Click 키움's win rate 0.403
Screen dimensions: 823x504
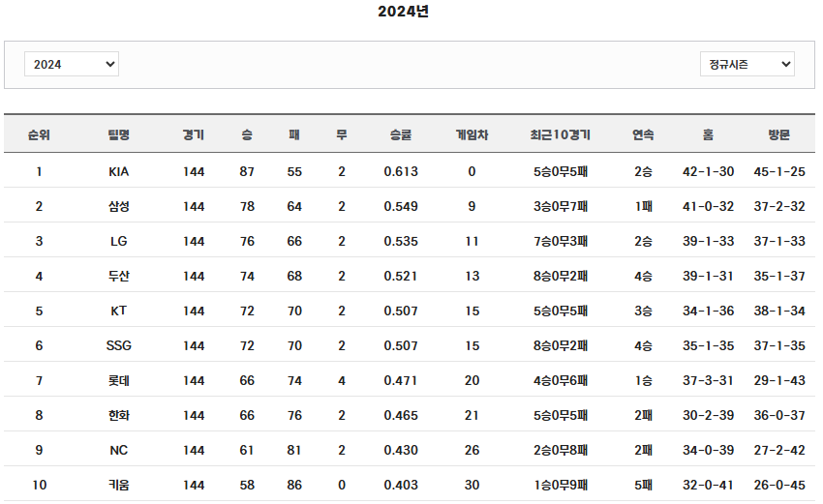[x=401, y=485]
